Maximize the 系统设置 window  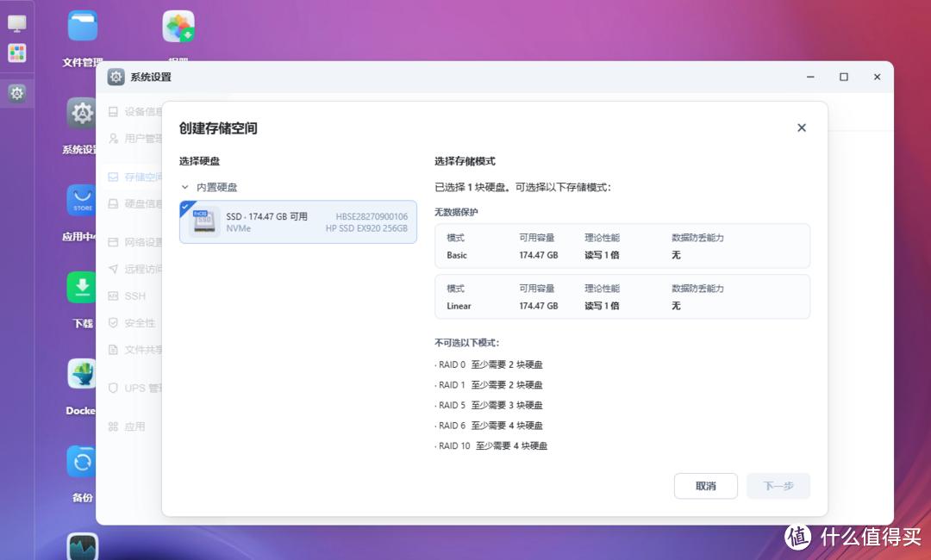(x=843, y=77)
